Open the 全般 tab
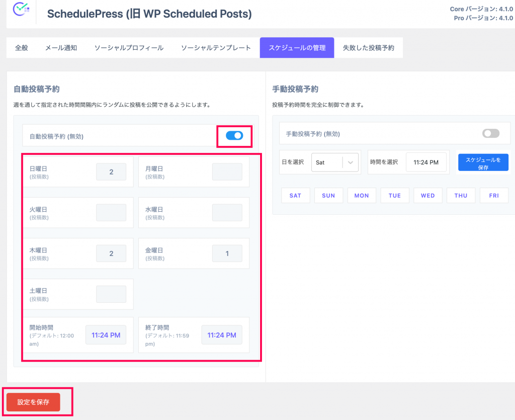Viewport: 515px width, 420px height. coord(21,48)
